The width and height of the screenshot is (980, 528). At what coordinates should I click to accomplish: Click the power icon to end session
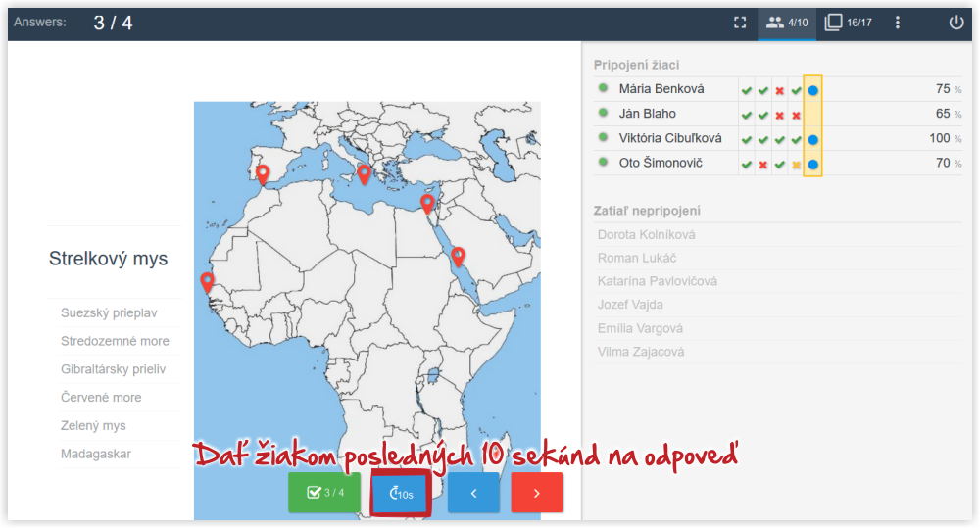tap(956, 23)
